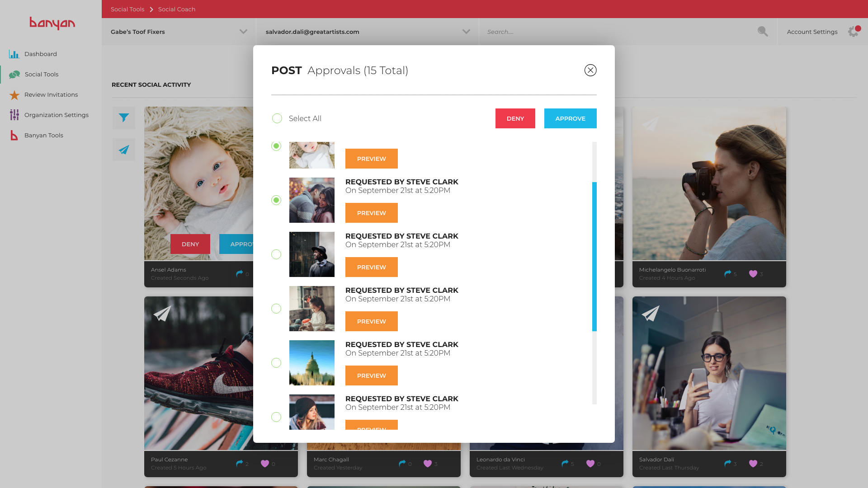Click the Organization Settings sliders icon
The image size is (868, 488).
pyautogui.click(x=14, y=115)
